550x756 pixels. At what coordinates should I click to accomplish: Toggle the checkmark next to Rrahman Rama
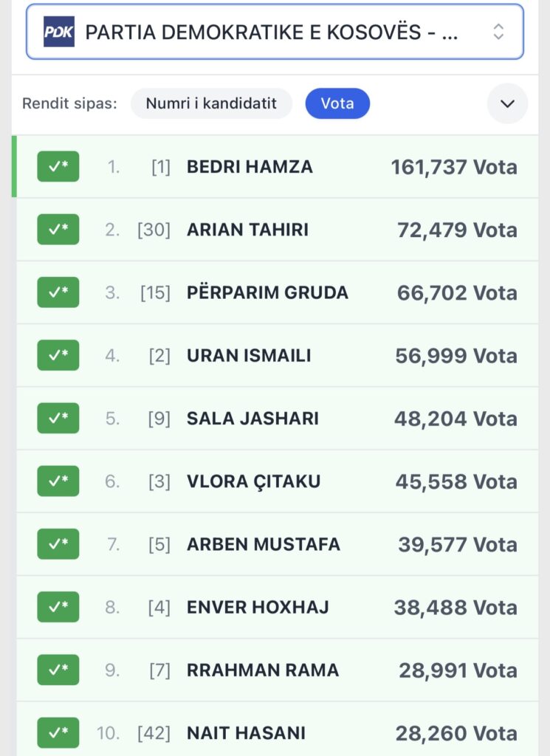pyautogui.click(x=58, y=670)
